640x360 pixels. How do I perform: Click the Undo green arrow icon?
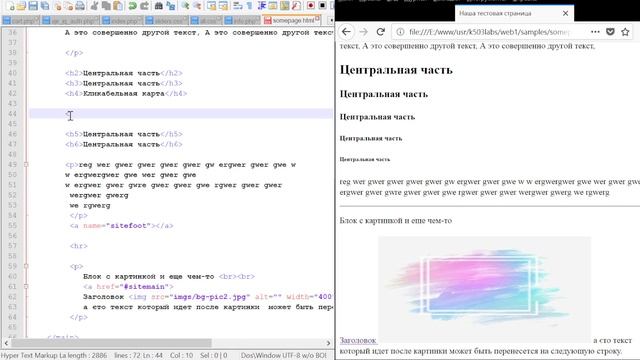coord(133,6)
